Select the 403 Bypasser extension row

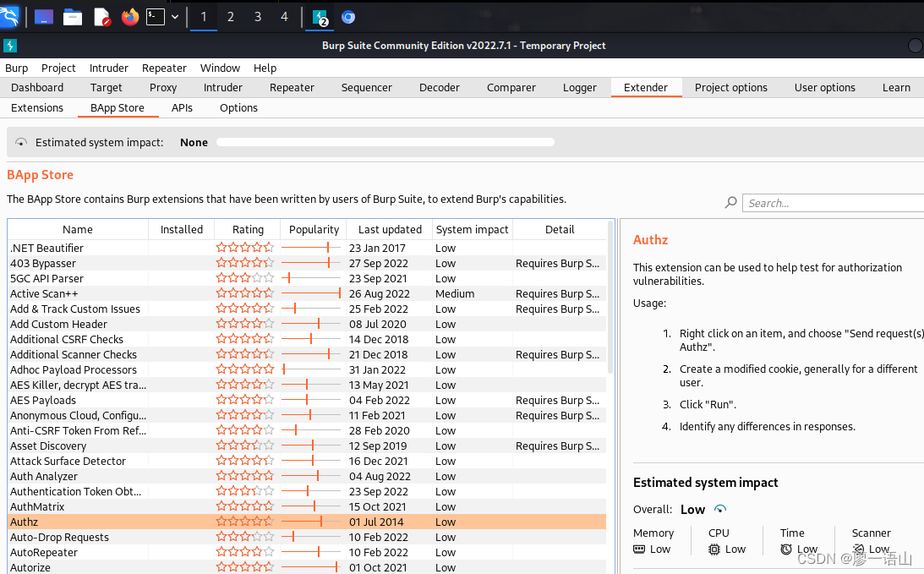[x=307, y=264]
